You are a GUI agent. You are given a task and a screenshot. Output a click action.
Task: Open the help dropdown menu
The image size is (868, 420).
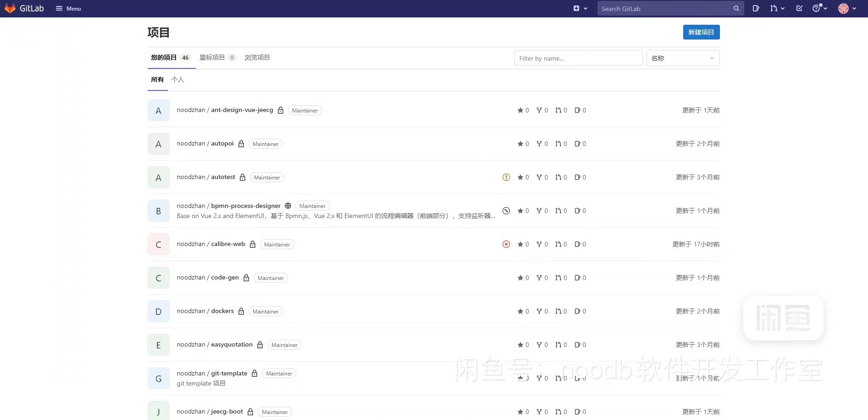click(x=820, y=8)
